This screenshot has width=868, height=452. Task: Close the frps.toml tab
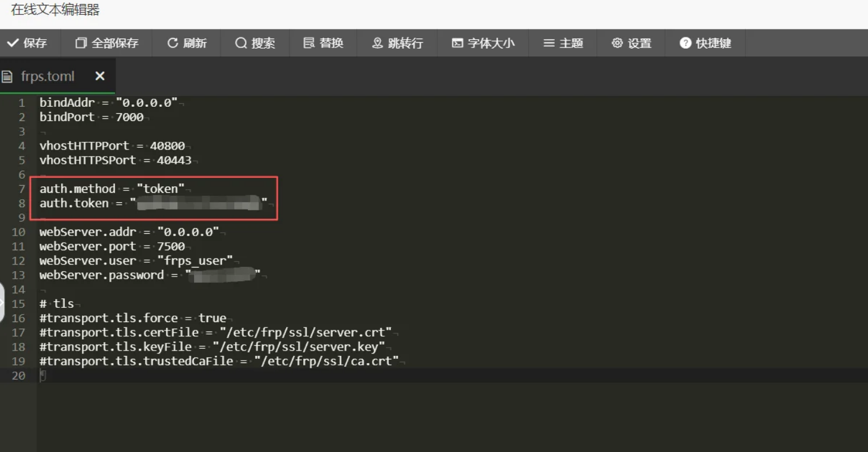[100, 76]
